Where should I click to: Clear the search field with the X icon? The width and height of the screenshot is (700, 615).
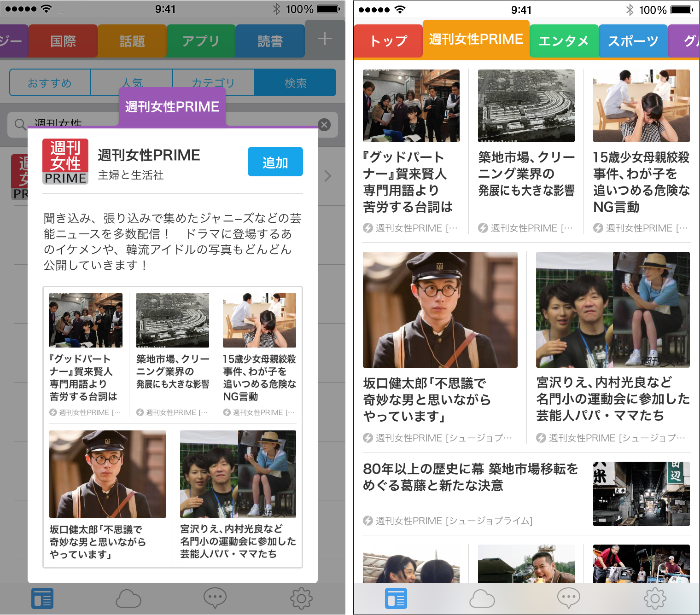coord(324,125)
